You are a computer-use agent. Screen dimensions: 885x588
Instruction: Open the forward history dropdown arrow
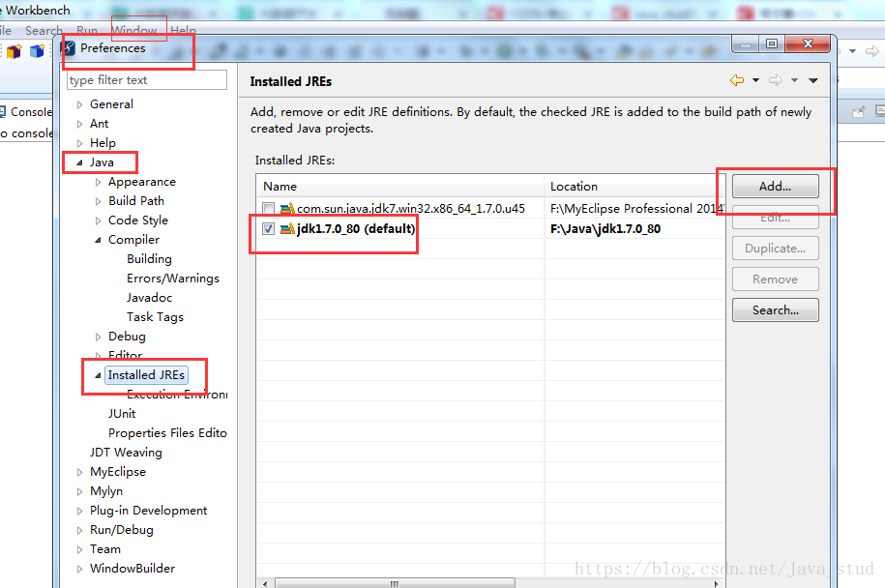coord(794,80)
